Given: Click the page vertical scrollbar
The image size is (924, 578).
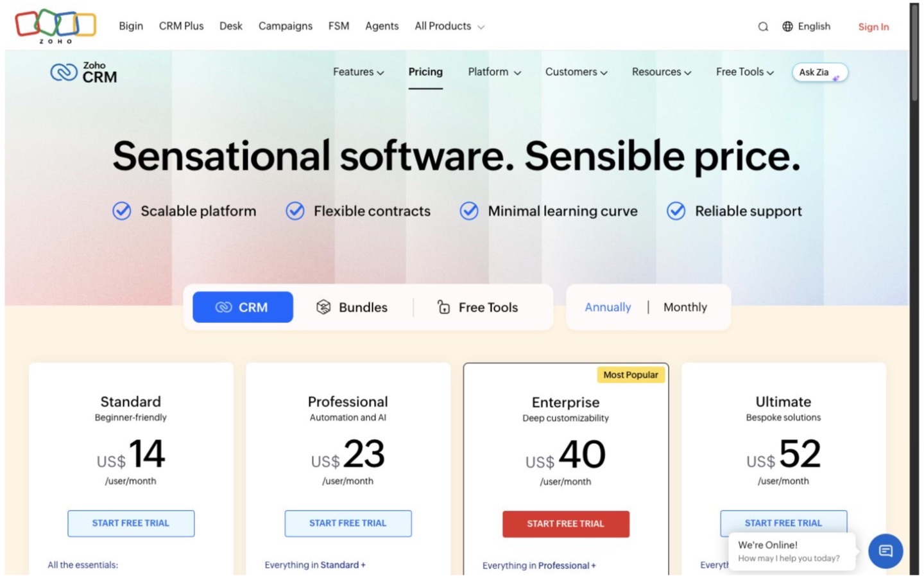Looking at the screenshot, I should coord(914,53).
